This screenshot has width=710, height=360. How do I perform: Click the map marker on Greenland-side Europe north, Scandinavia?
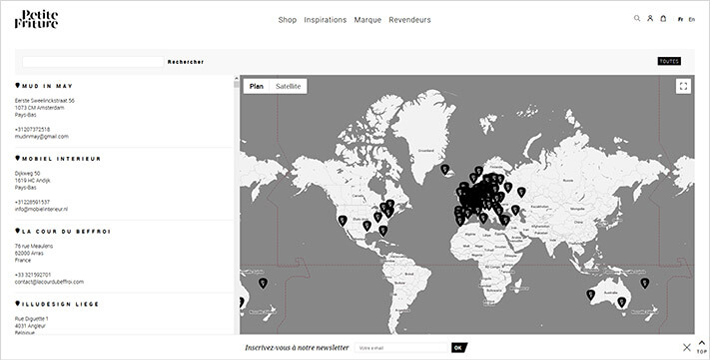(x=479, y=171)
